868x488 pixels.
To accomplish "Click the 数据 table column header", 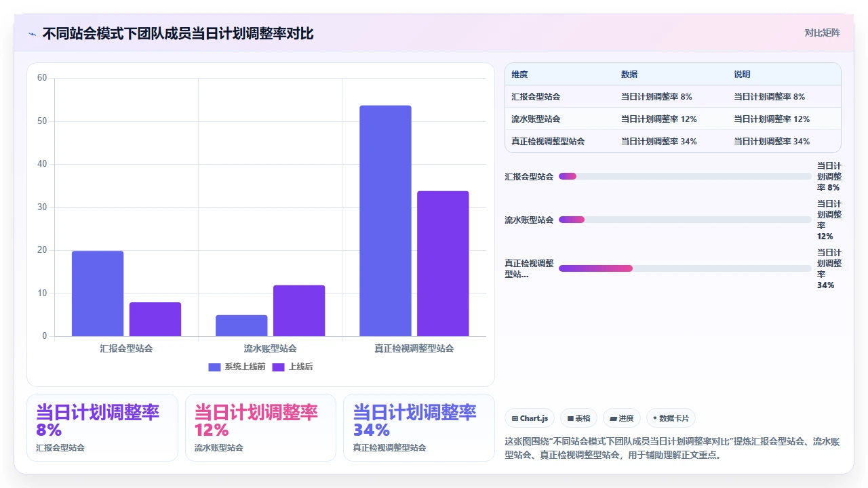I will coord(629,75).
